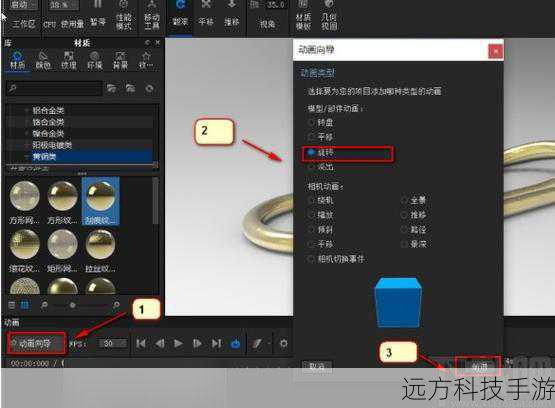
Task: Open animation settings gear icon
Action: [x=283, y=343]
